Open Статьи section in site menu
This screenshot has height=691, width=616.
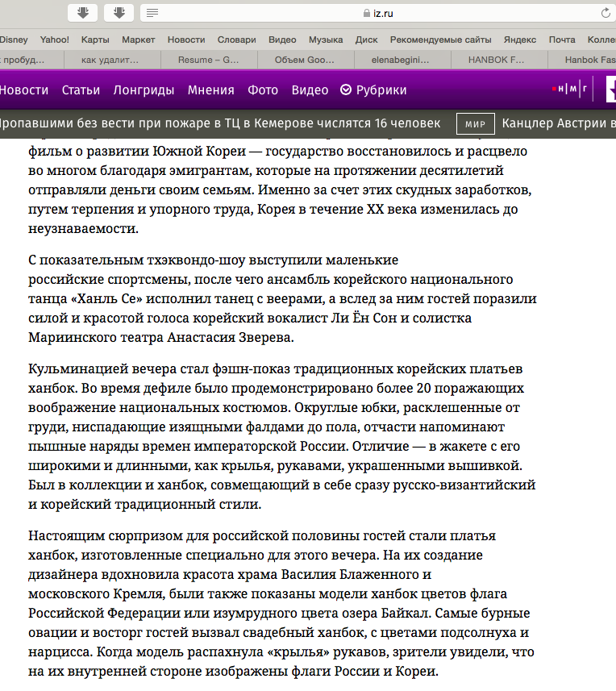click(81, 89)
